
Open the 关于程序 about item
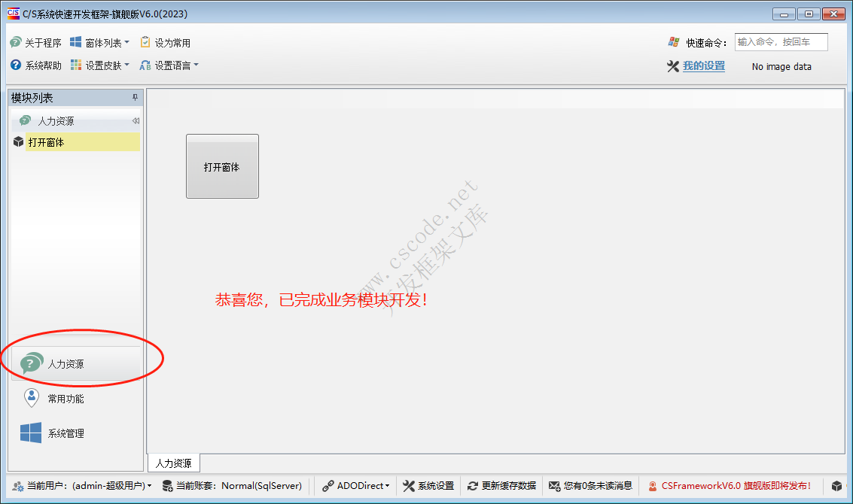click(x=36, y=42)
